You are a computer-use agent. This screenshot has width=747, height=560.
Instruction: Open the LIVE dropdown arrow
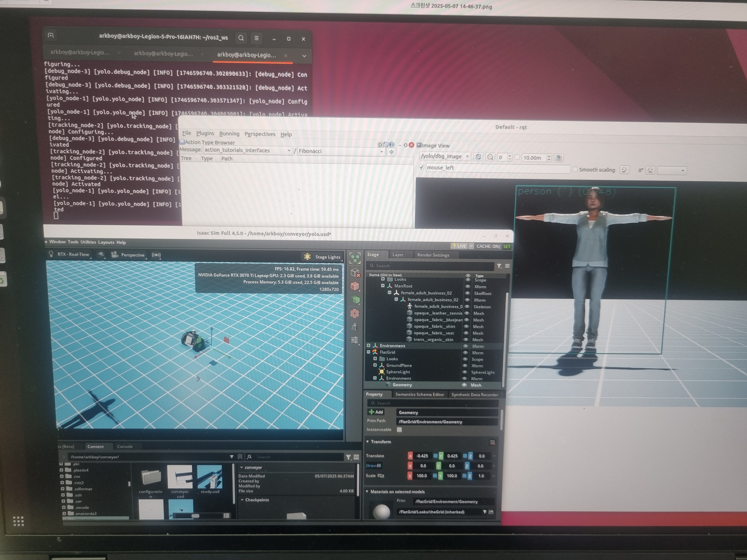[x=471, y=246]
